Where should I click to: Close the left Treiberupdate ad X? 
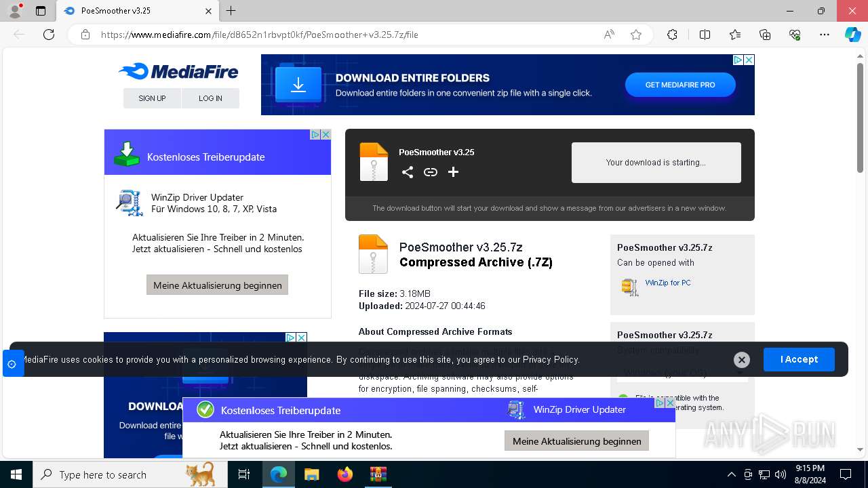[325, 135]
